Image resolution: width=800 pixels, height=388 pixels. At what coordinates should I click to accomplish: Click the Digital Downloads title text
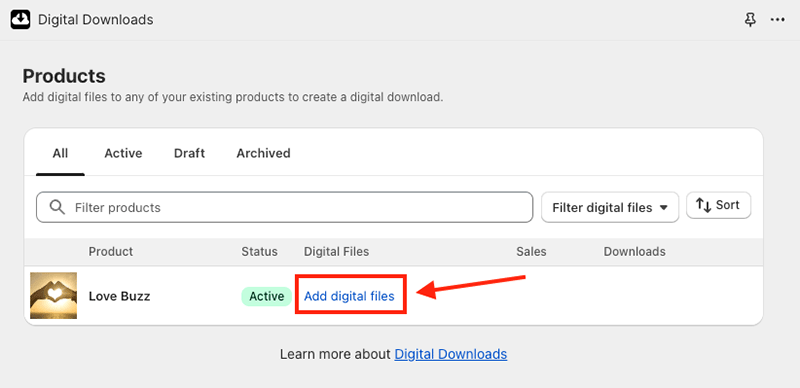coord(96,20)
